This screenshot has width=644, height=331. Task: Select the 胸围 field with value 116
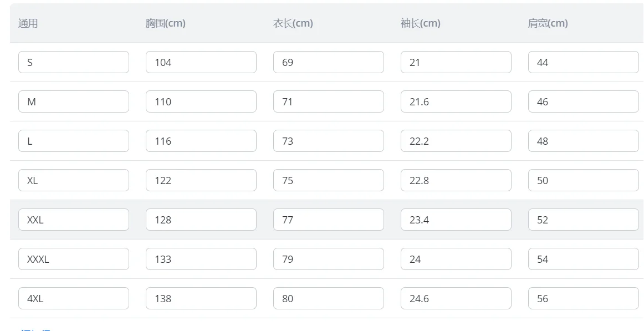point(201,141)
